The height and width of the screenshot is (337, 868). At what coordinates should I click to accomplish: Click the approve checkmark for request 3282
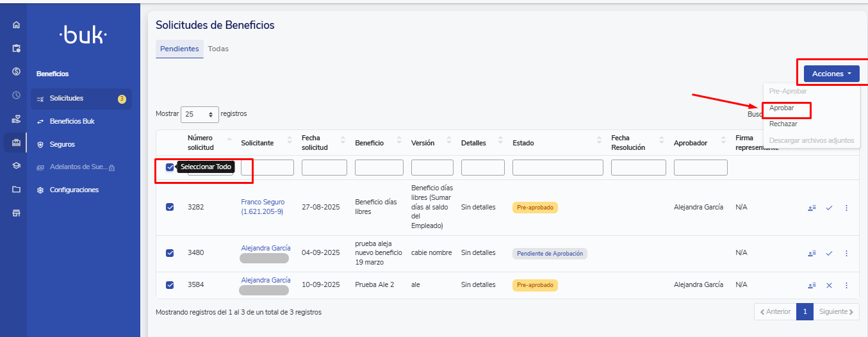(829, 208)
